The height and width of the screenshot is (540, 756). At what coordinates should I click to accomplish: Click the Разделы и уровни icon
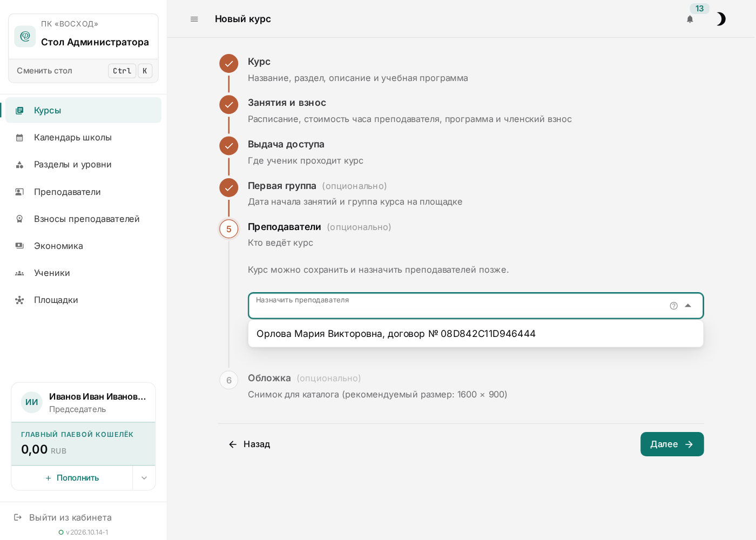(x=19, y=164)
